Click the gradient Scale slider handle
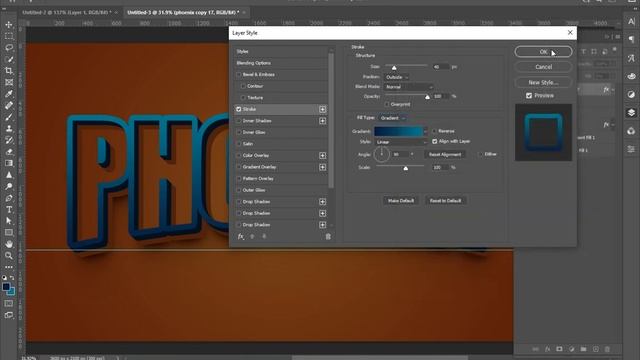The height and width of the screenshot is (360, 640). coord(405,168)
